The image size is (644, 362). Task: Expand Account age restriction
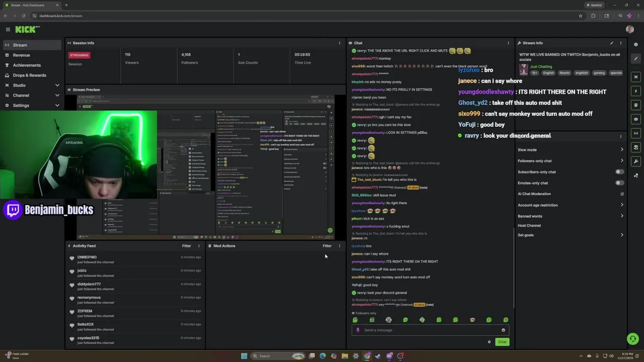(571, 205)
